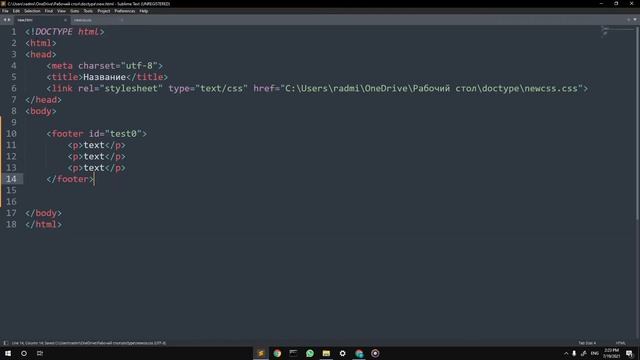Click the closing footer tag
Image resolution: width=640 pixels, height=360 pixels.
point(70,179)
